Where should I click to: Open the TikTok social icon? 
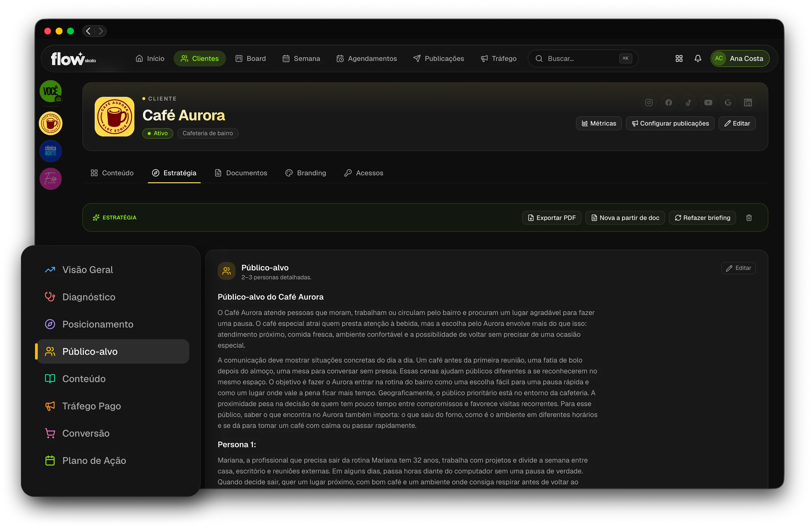tap(688, 103)
